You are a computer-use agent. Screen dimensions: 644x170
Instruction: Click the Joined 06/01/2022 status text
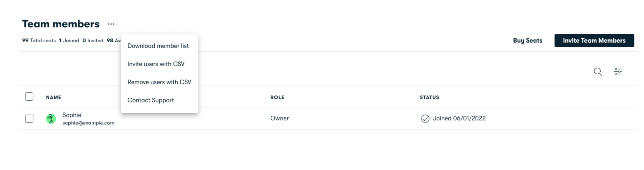pos(459,118)
